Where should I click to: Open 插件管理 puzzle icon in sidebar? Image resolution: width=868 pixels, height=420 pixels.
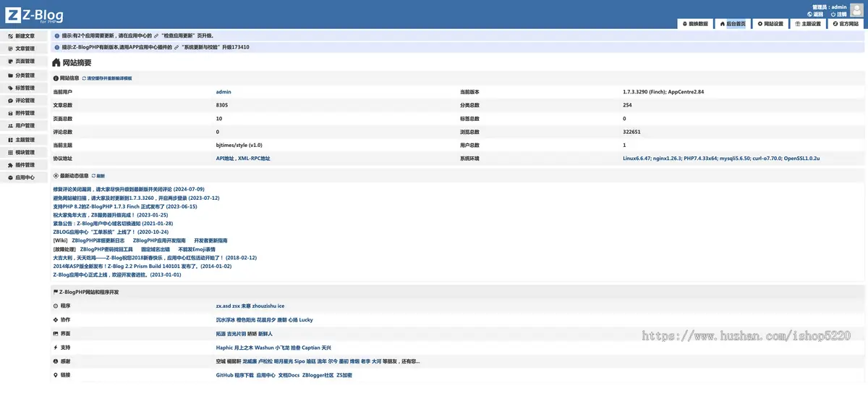coord(10,165)
